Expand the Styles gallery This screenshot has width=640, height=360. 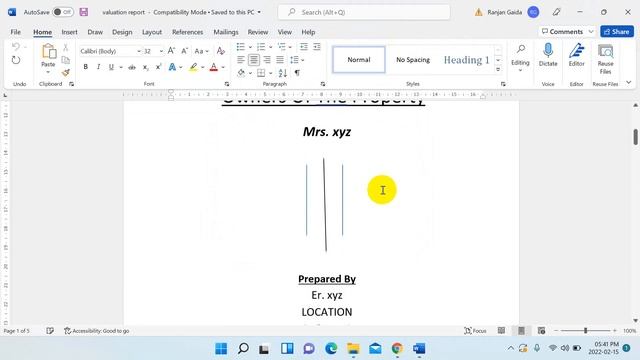pyautogui.click(x=498, y=70)
